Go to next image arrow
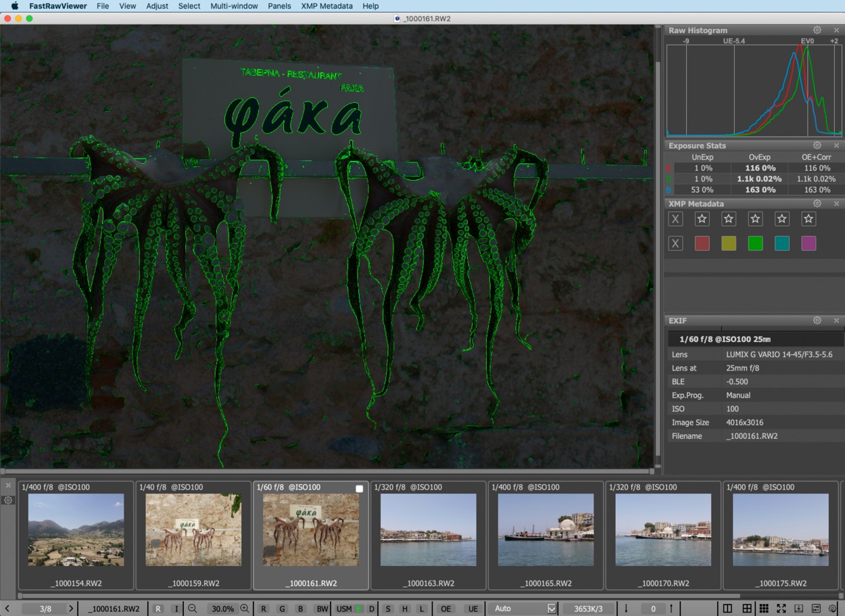Viewport: 845px width, 616px height. [71, 609]
